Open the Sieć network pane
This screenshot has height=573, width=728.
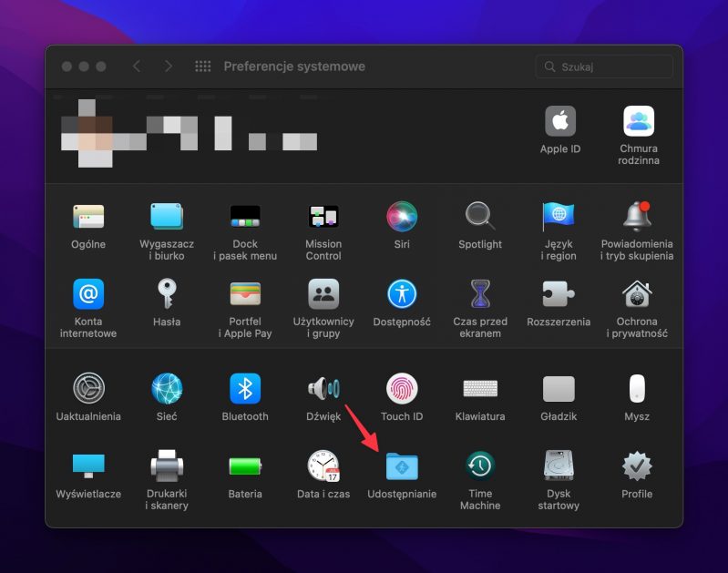167,388
